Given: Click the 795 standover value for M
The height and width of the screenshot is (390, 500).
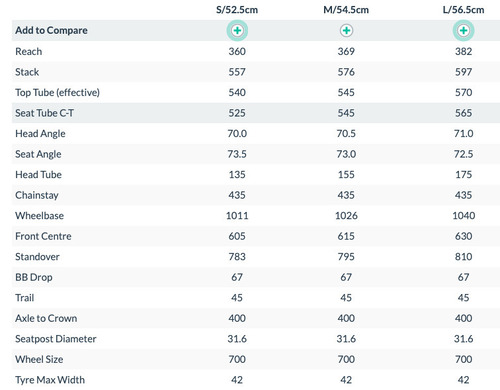Looking at the screenshot, I should [x=346, y=257].
